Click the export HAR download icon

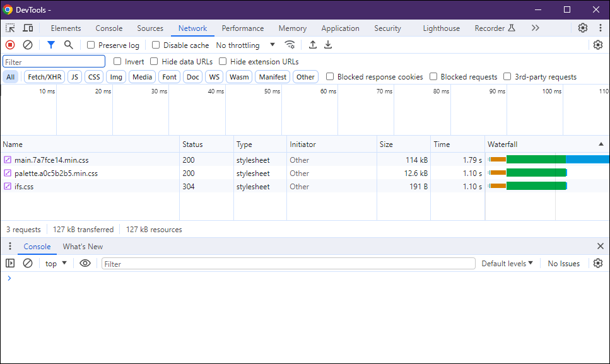point(328,45)
